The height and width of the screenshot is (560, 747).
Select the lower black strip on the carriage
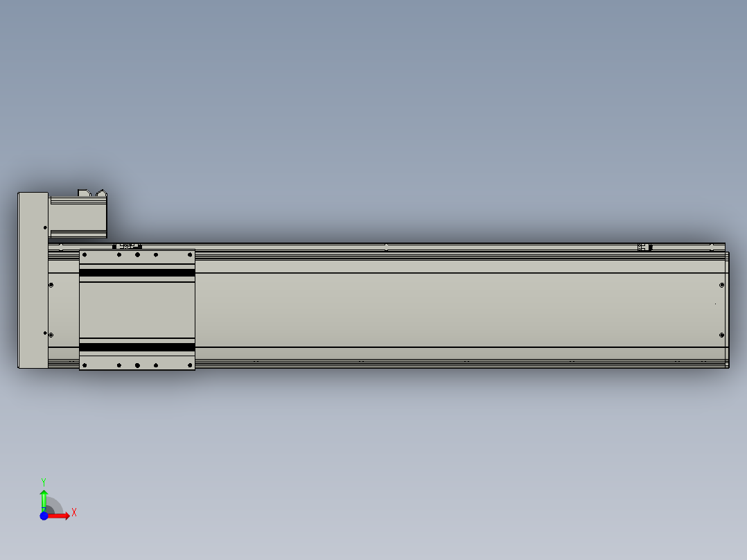(x=137, y=347)
